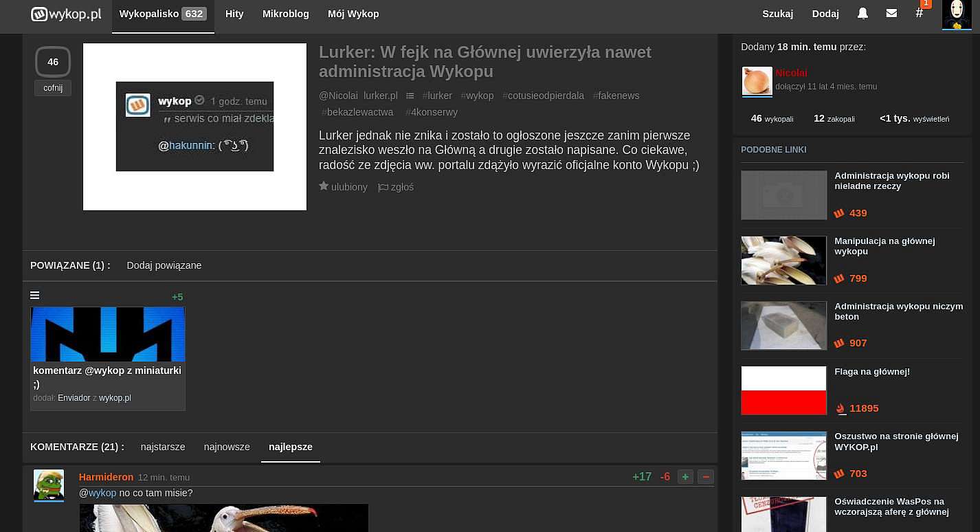Open lurker.pl source link

(x=381, y=96)
